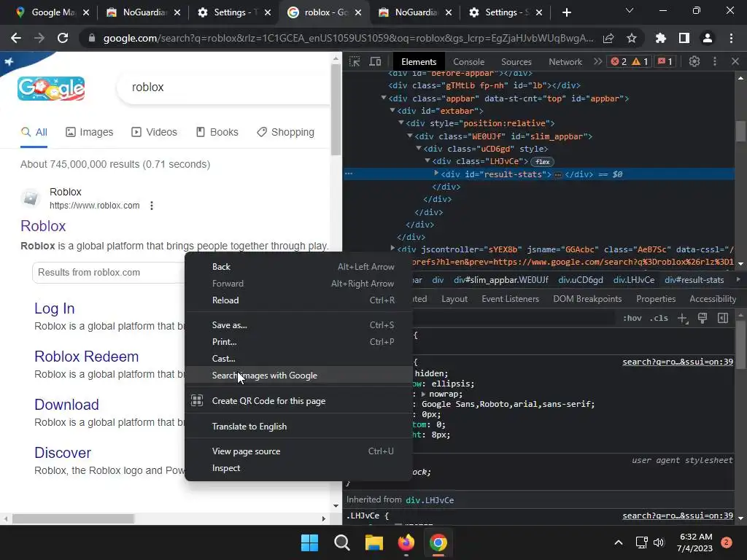Click the div.LHJvCe inherited-from link
Image resolution: width=747 pixels, height=560 pixels.
point(430,500)
